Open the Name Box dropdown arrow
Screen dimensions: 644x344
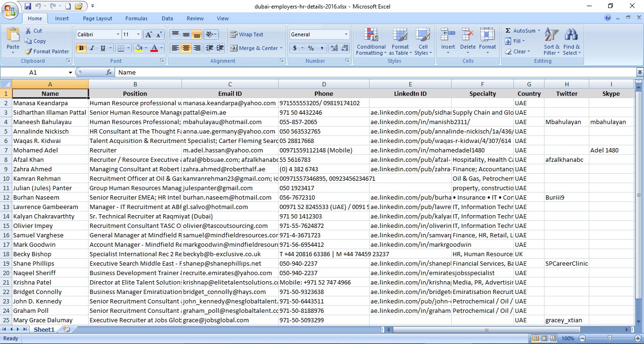pyautogui.click(x=70, y=72)
